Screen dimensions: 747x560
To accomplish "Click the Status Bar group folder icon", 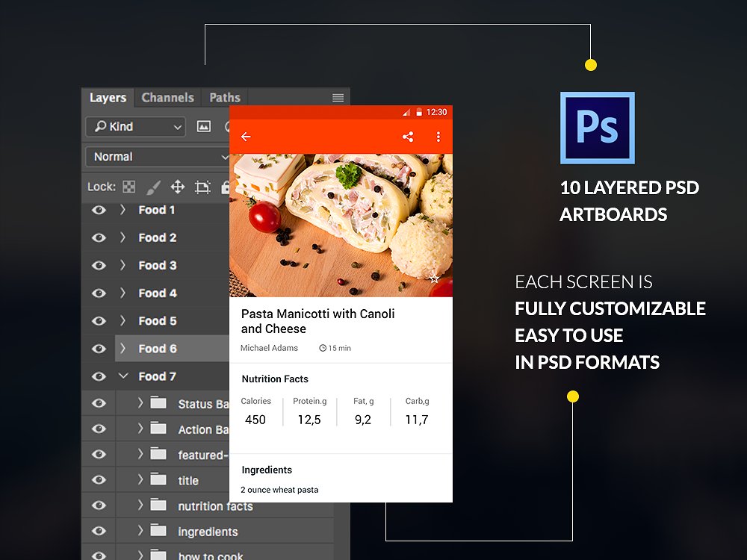I will coord(158,403).
